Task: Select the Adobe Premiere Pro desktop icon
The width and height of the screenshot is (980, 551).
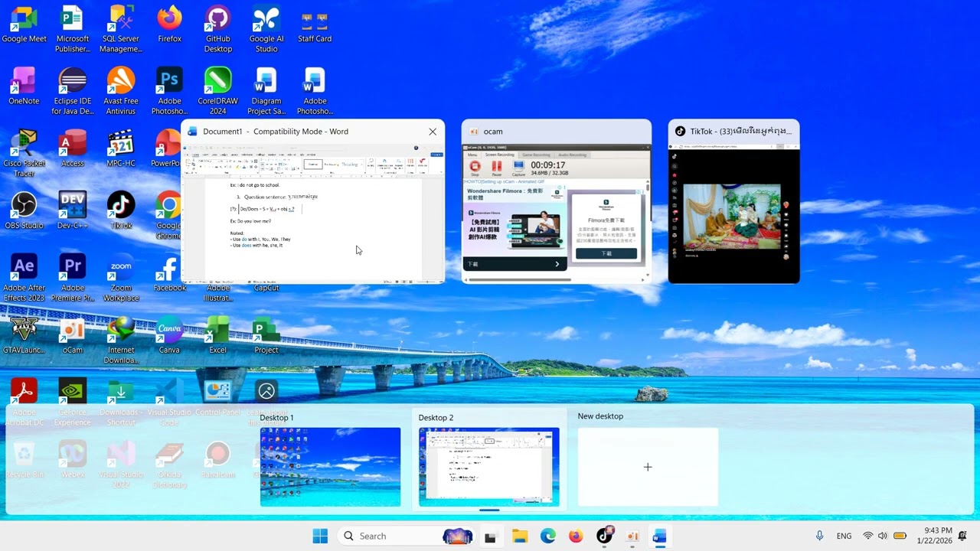Action: tap(73, 278)
